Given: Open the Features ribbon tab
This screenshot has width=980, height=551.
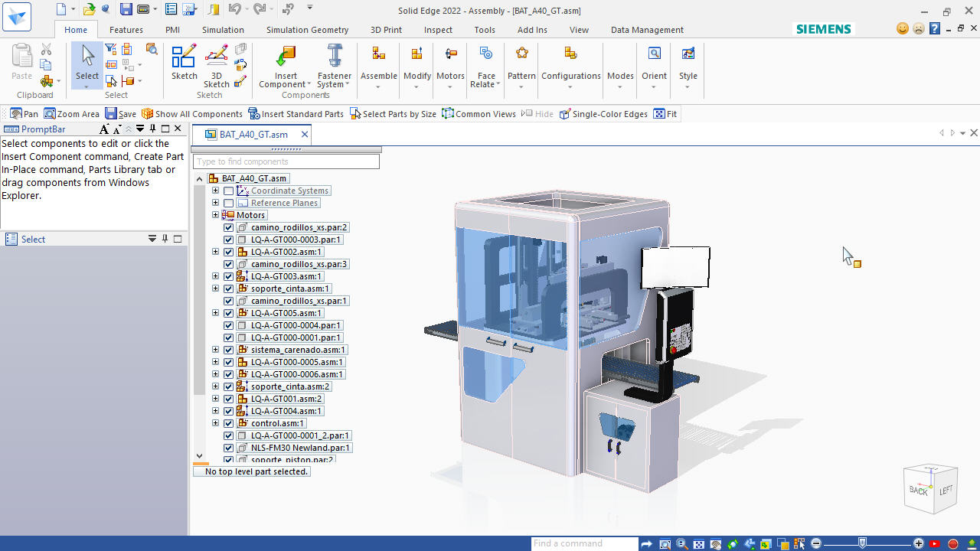Looking at the screenshot, I should (x=126, y=30).
